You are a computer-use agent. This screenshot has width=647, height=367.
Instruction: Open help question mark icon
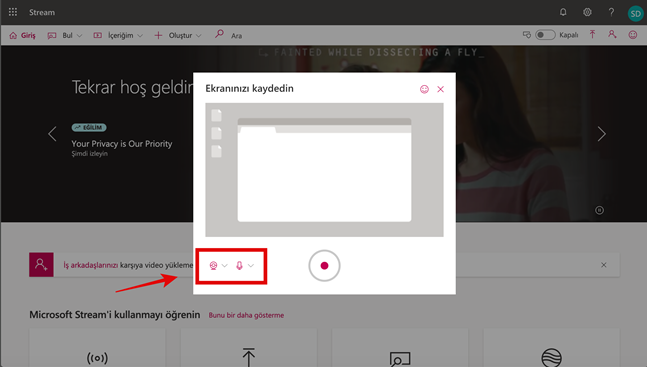(611, 12)
